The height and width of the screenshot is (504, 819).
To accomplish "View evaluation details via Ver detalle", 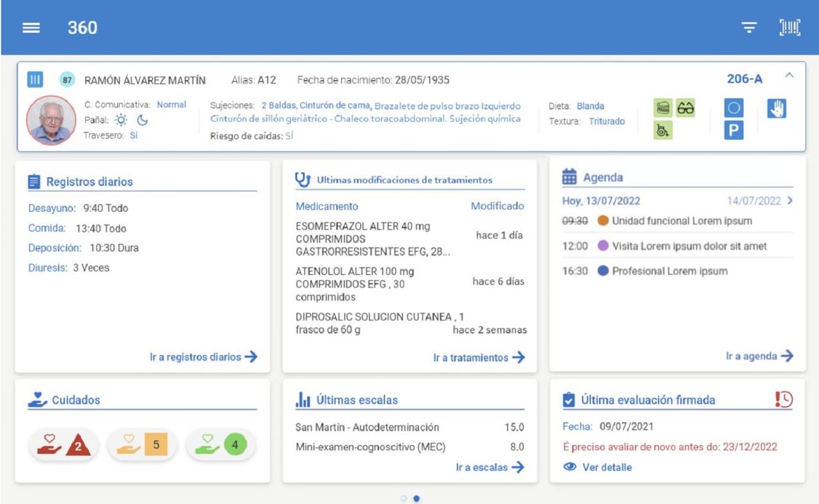I will [598, 467].
